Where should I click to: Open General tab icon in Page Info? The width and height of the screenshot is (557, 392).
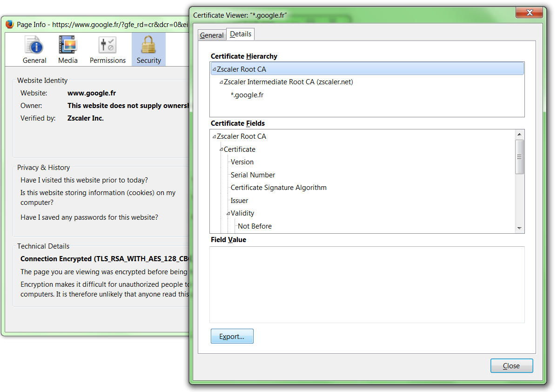(x=34, y=50)
